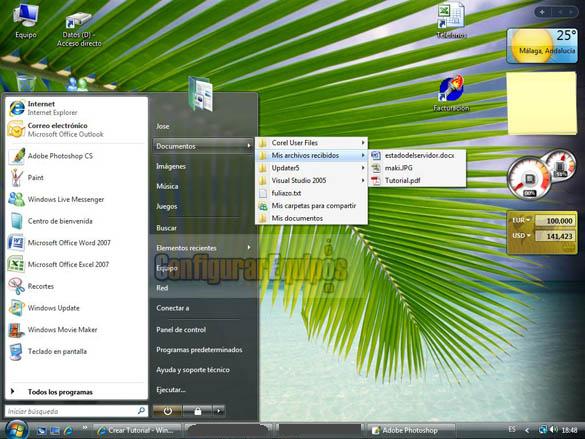The width and height of the screenshot is (585, 439).
Task: Expand the Updater5 folder arrow
Action: tap(363, 168)
